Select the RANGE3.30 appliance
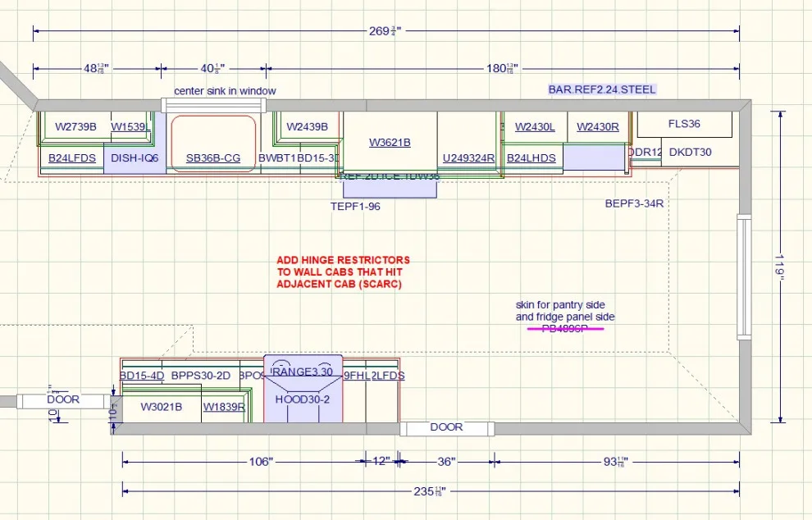 [303, 372]
